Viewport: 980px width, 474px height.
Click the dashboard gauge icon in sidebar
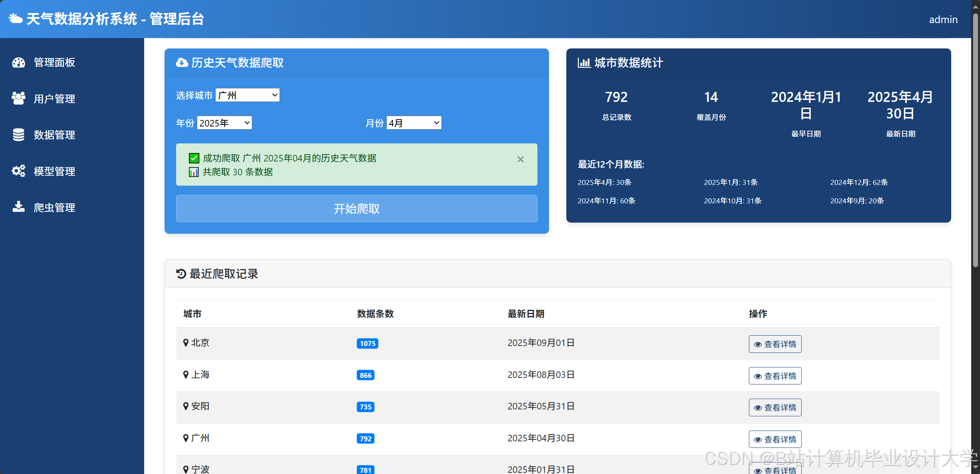pos(18,62)
